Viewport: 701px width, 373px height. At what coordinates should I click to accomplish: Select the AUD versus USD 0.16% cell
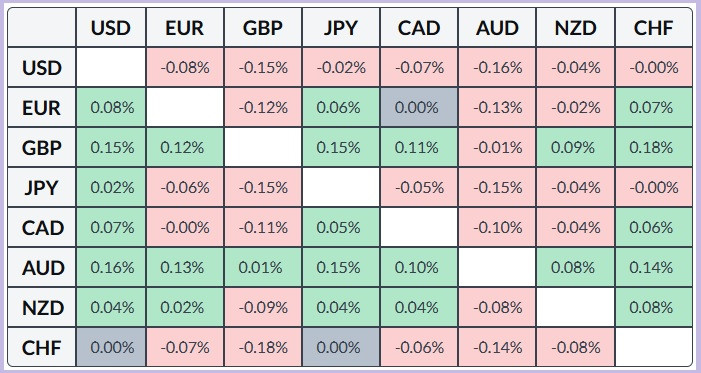111,267
